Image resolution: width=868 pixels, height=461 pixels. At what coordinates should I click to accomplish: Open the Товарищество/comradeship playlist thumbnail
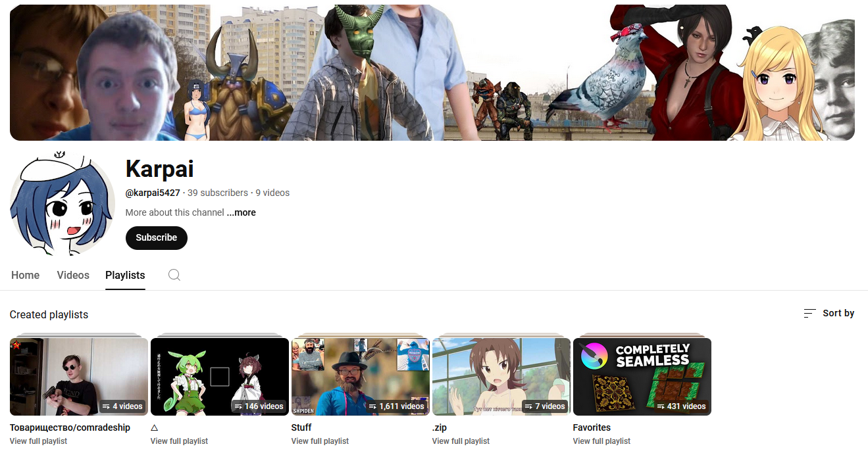point(78,376)
